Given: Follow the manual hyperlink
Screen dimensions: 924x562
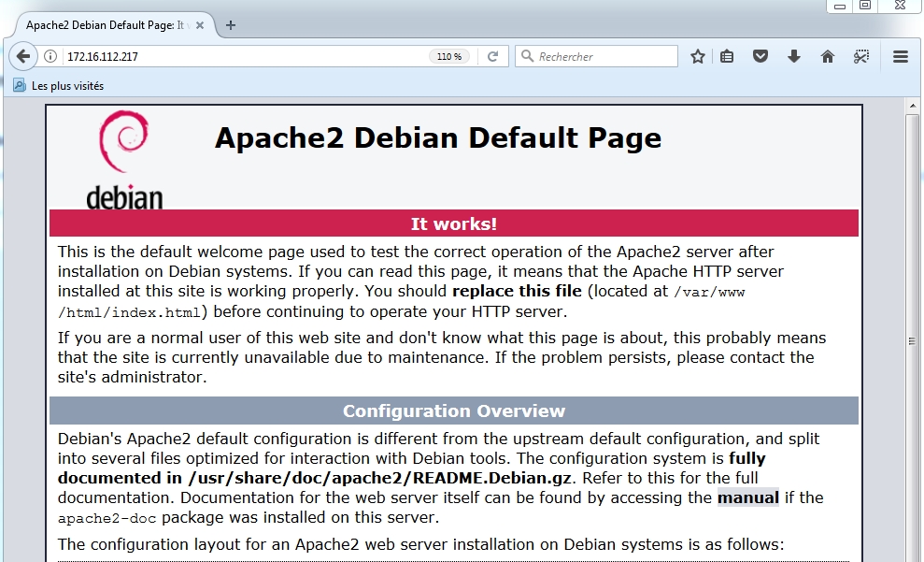Looking at the screenshot, I should point(747,497).
